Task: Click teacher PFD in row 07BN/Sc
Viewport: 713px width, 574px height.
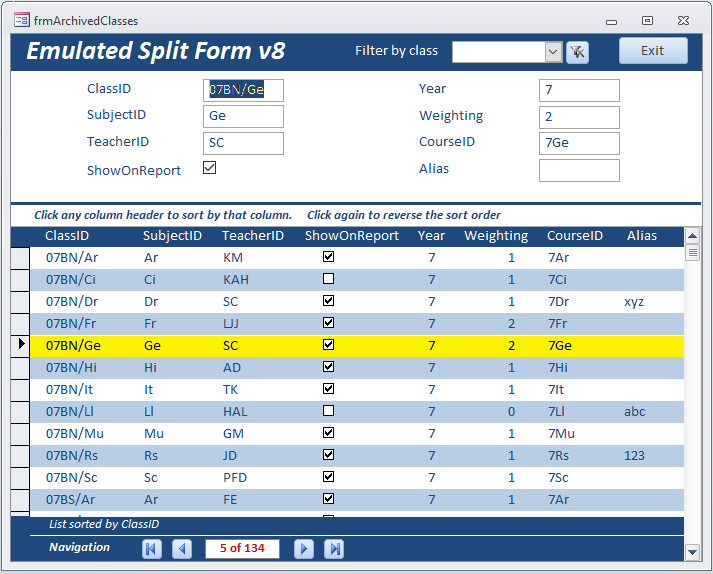Action: [235, 478]
